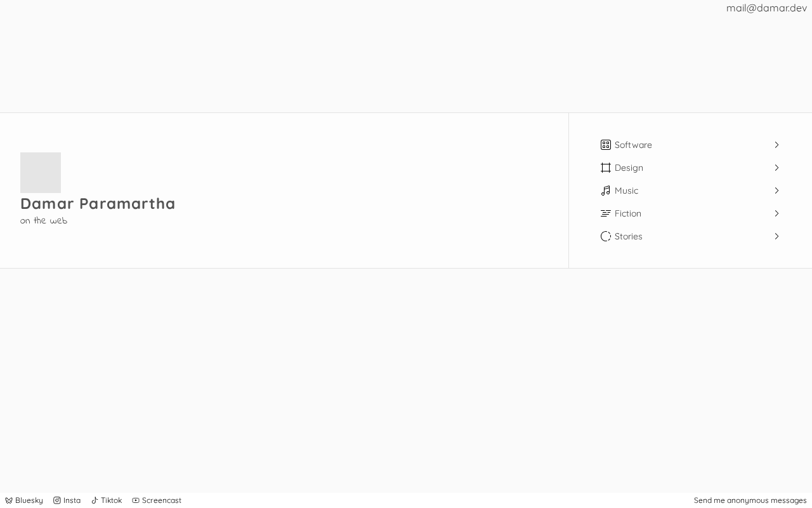Click the Bluesky butterfly icon
The height and width of the screenshot is (508, 812).
9,500
